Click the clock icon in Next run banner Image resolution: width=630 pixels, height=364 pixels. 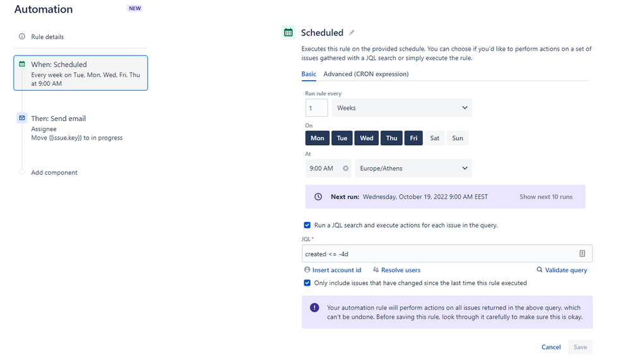coord(318,196)
